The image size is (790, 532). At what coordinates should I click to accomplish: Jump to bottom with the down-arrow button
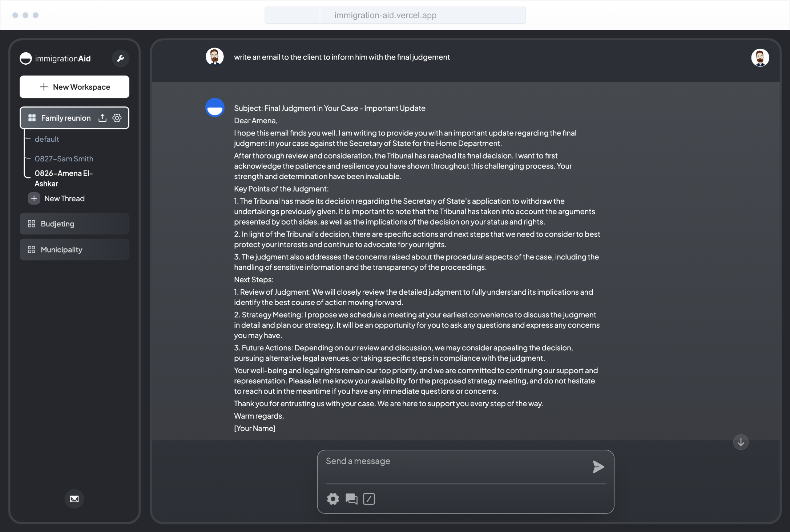coord(741,442)
